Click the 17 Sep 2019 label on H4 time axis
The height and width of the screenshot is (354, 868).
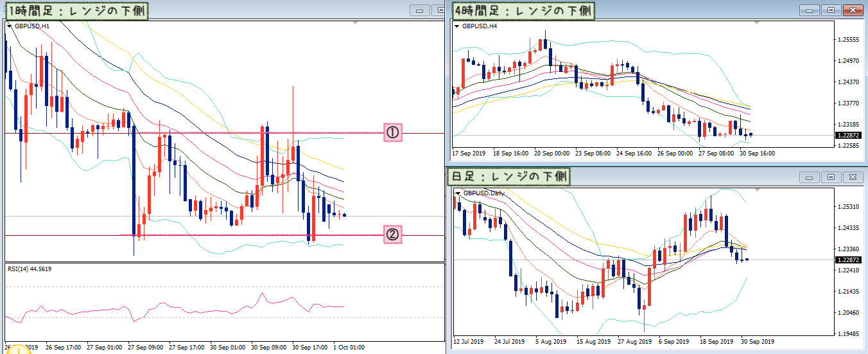click(x=469, y=154)
